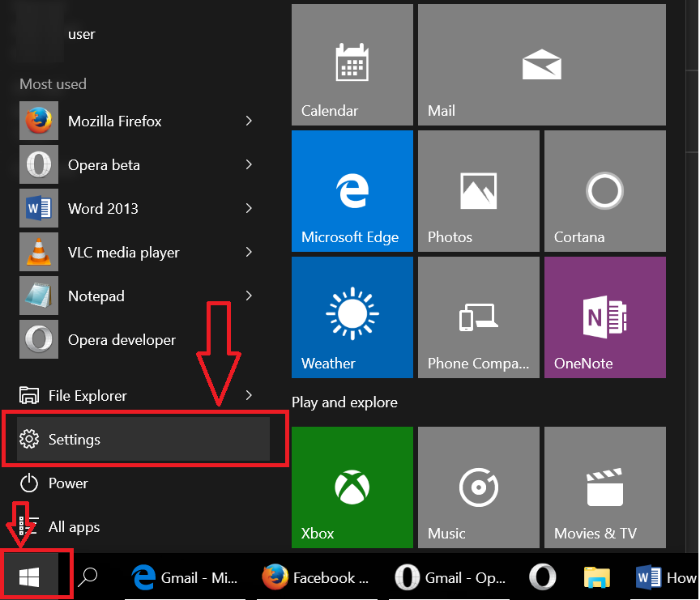This screenshot has height=600, width=700.
Task: Open the Music tile
Action: 479,487
